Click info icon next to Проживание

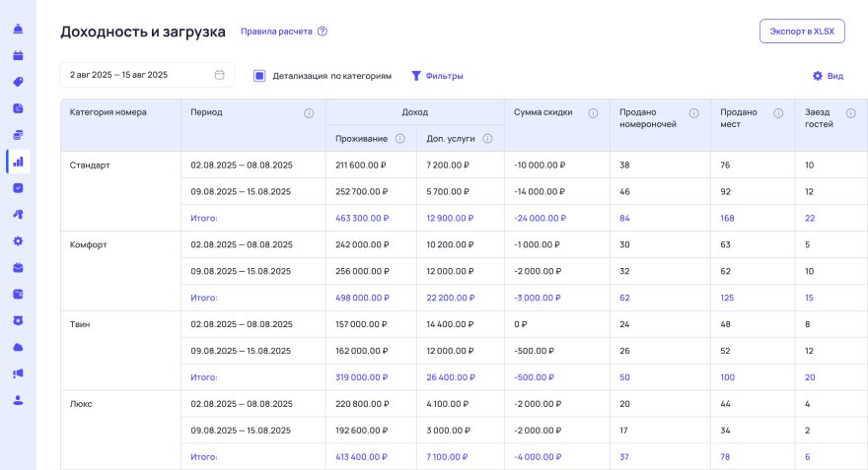point(399,139)
